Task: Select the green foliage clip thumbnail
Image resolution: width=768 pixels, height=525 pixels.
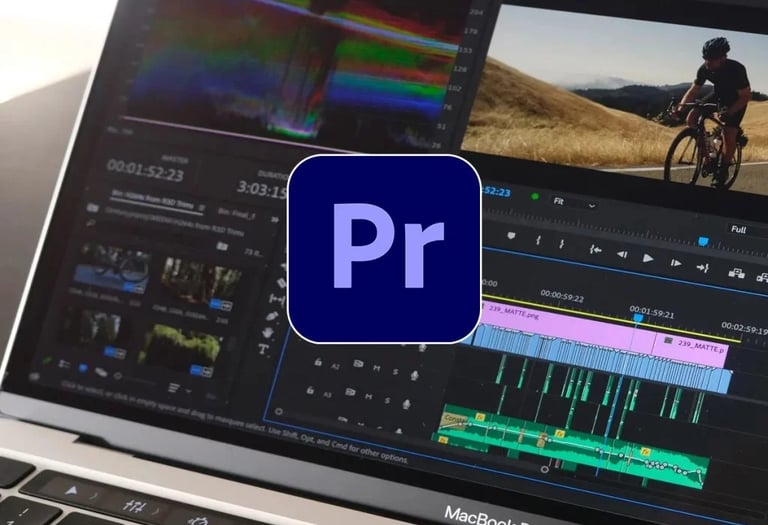Action: click(x=180, y=350)
